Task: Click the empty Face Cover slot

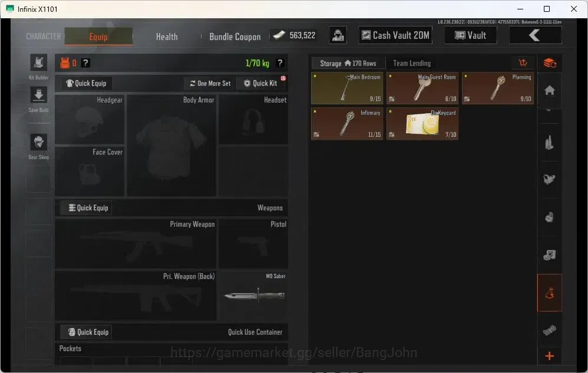Action: tap(90, 171)
